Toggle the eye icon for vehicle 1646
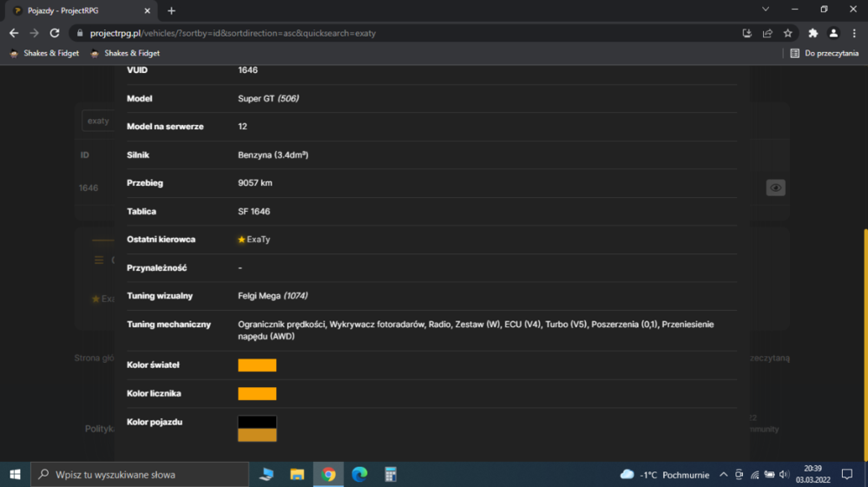This screenshot has width=868, height=487. click(x=775, y=188)
